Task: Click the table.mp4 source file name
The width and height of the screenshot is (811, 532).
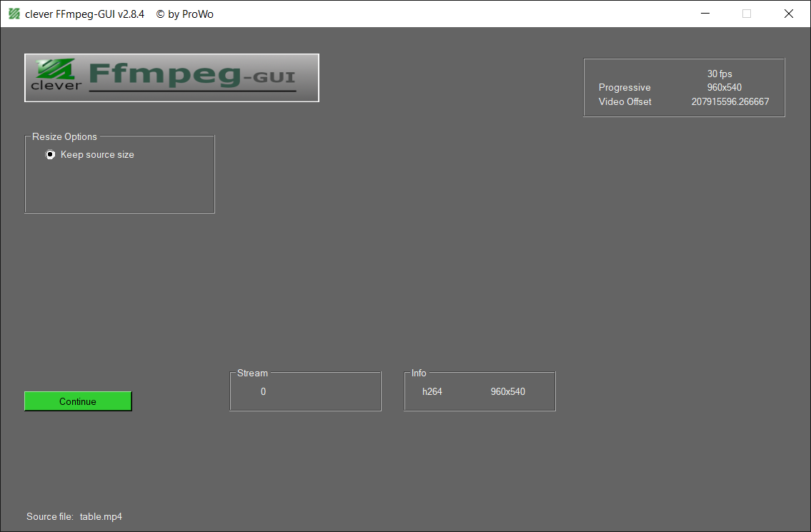Action: click(x=101, y=516)
